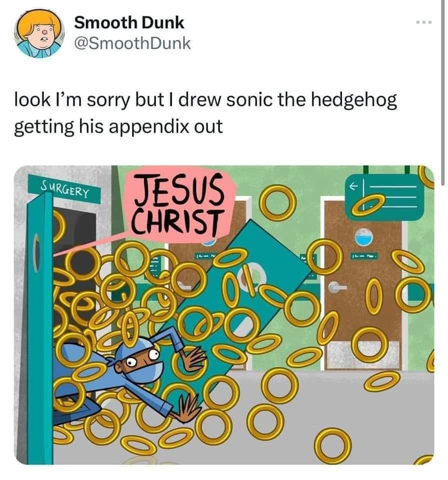Click the round blue window on right door
This screenshot has width=448, height=480.
click(364, 237)
